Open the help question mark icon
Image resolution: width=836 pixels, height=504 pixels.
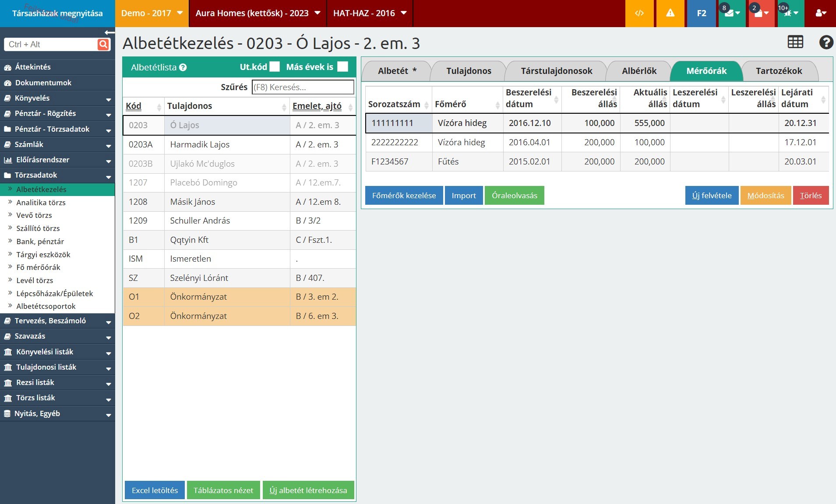tap(826, 42)
